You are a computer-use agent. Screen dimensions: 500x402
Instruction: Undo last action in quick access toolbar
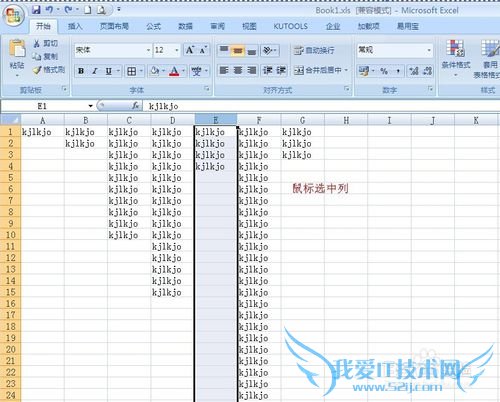coord(49,10)
